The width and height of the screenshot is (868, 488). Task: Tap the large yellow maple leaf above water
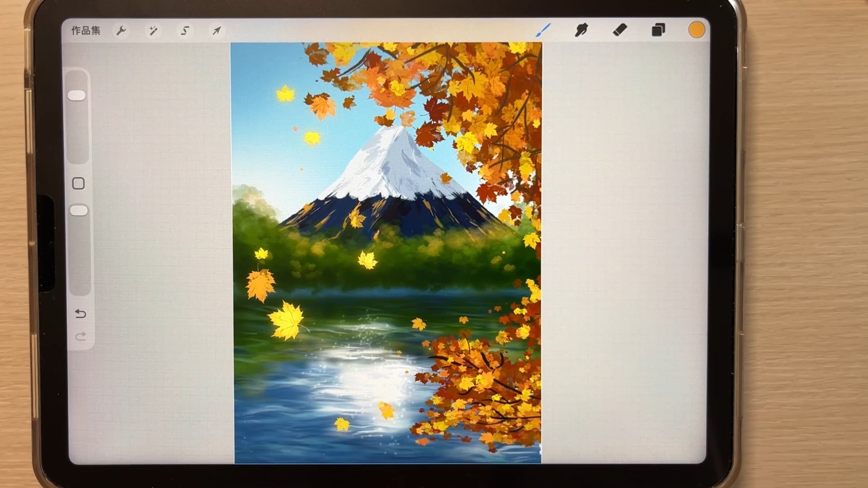[286, 320]
